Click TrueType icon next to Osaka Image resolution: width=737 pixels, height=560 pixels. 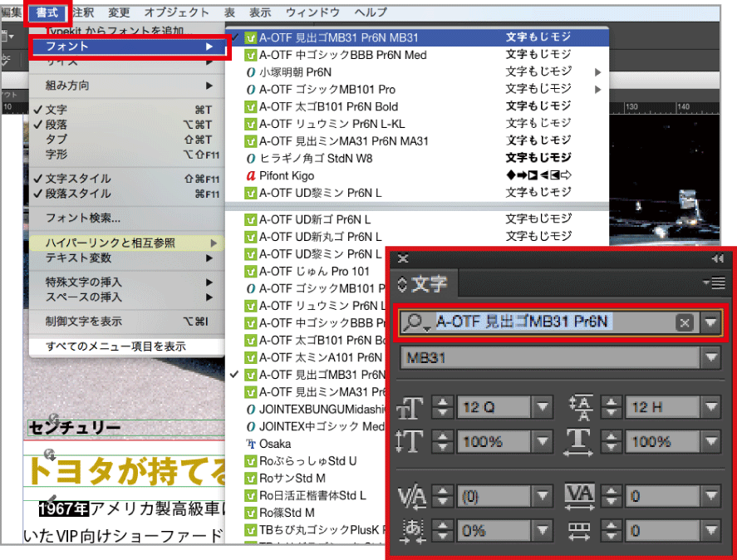tap(251, 444)
